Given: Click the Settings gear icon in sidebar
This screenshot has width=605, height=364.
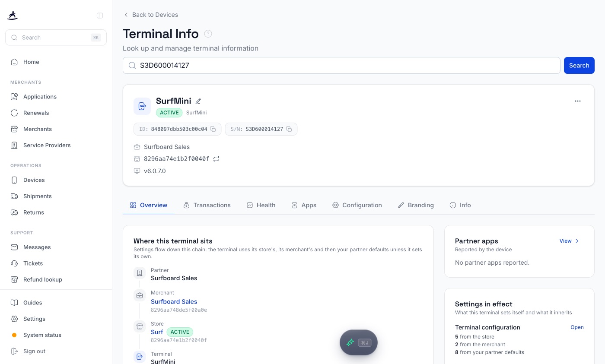Looking at the screenshot, I should click(x=14, y=319).
